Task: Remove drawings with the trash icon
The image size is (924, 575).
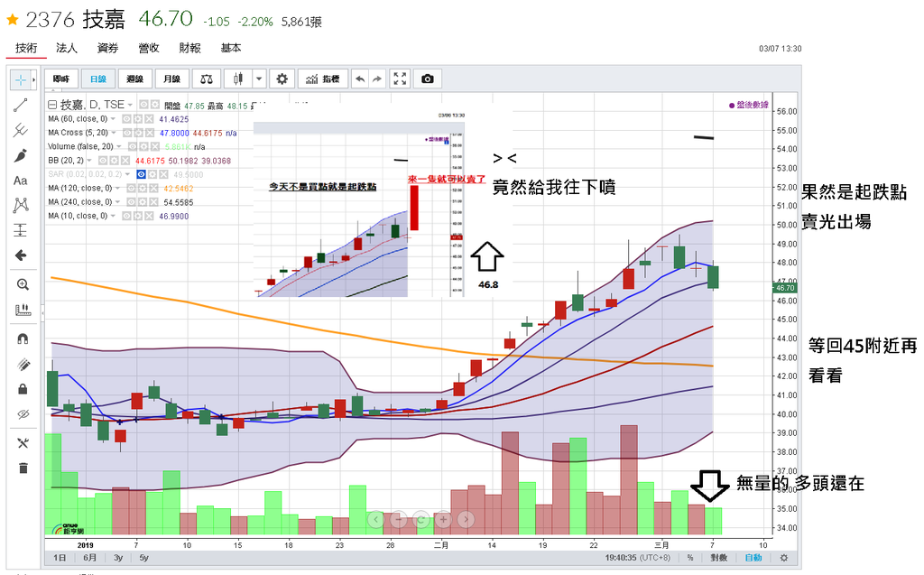Action: coord(23,468)
